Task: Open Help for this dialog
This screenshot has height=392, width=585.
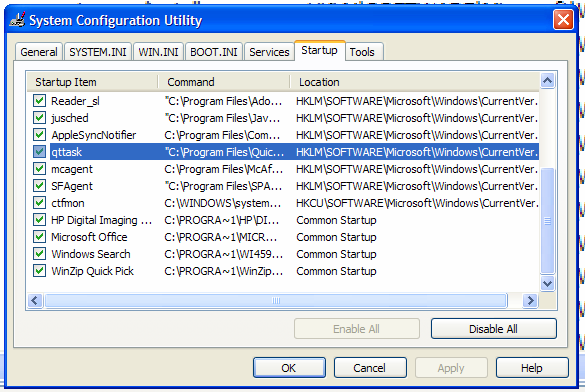Action: [x=532, y=368]
